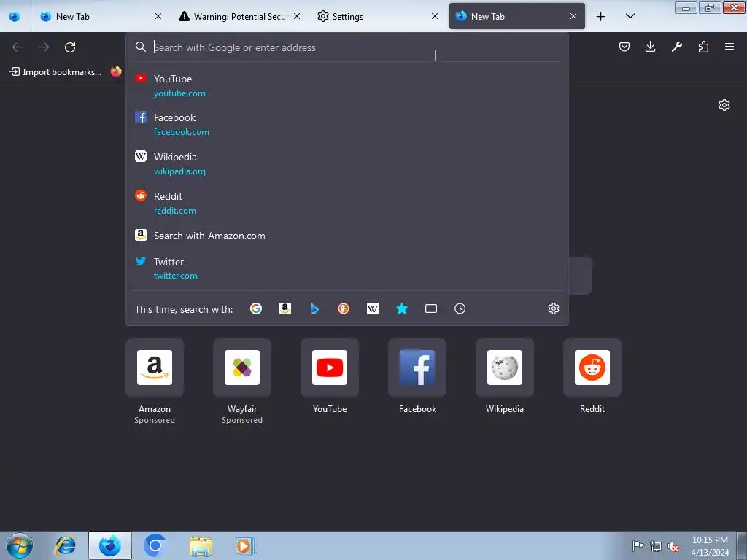Viewport: 747px width, 560px height.
Task: Close the Settings tab
Action: click(x=435, y=16)
